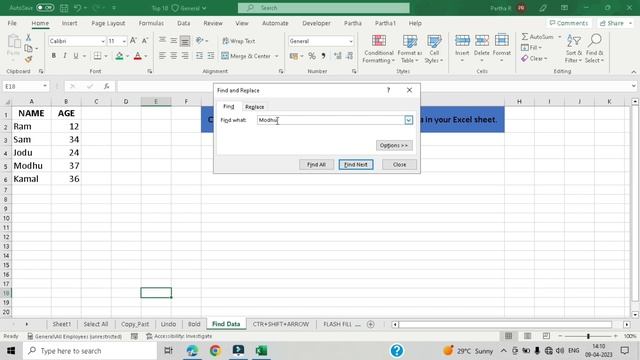Decrease font size with small A
This screenshot has width=640, height=360.
pyautogui.click(x=144, y=41)
